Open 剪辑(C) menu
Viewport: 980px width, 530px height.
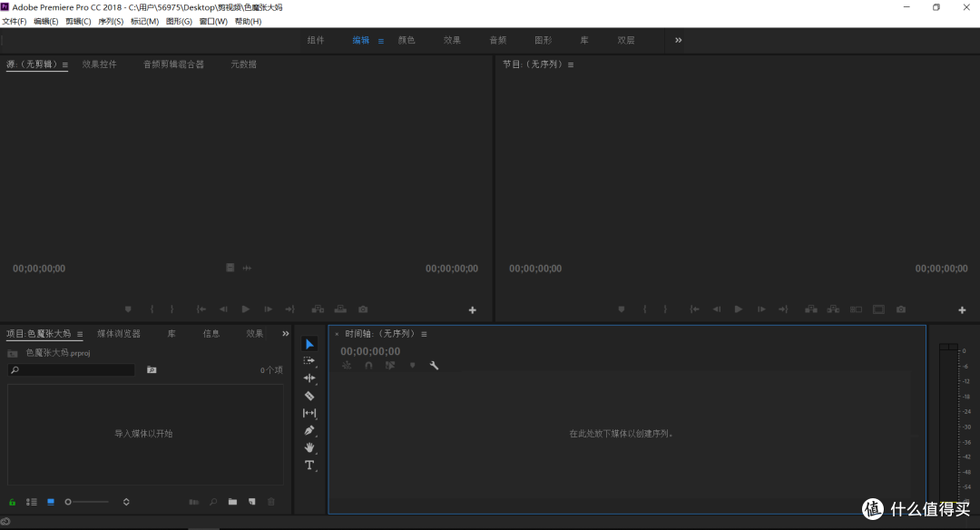[78, 21]
